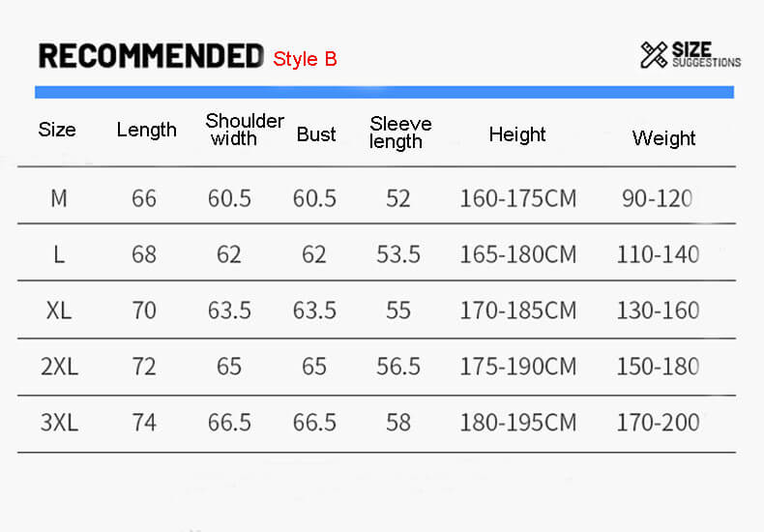Click the RECOMMENDED heading text
The width and height of the screenshot is (764, 532).
pyautogui.click(x=150, y=56)
